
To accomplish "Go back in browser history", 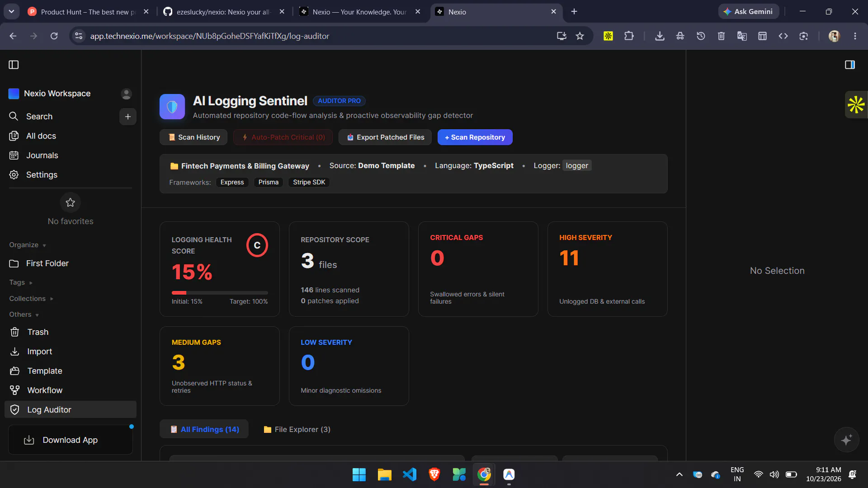I will 13,36.
